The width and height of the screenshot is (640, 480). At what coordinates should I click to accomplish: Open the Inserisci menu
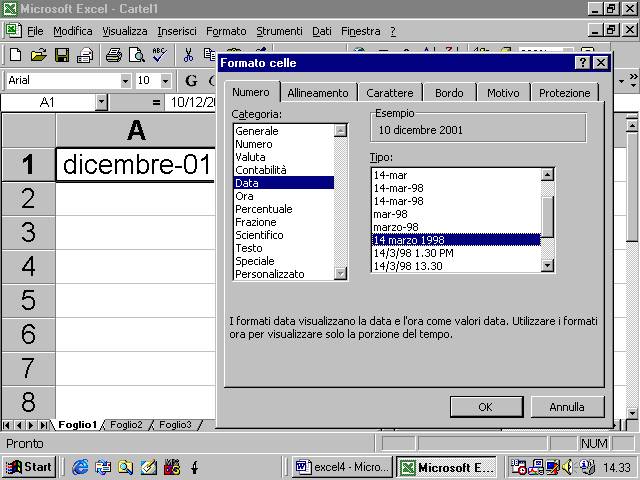177,31
